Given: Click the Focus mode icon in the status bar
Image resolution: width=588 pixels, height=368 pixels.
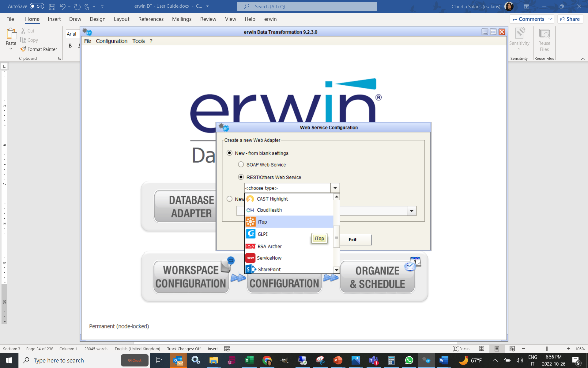Looking at the screenshot, I should 456,349.
